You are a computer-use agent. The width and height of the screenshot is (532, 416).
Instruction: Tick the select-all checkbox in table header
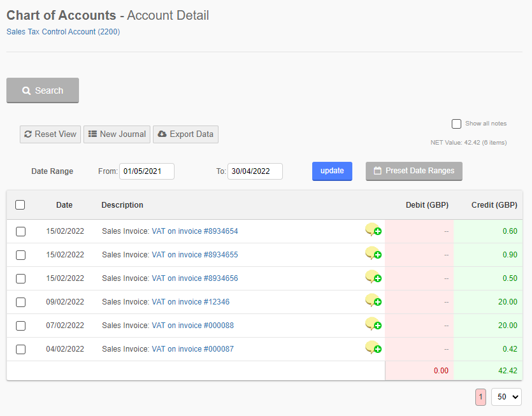pos(20,205)
